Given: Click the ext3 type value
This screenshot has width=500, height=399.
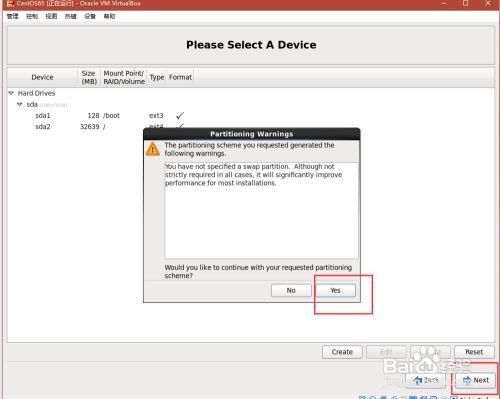Looking at the screenshot, I should pyautogui.click(x=156, y=116).
